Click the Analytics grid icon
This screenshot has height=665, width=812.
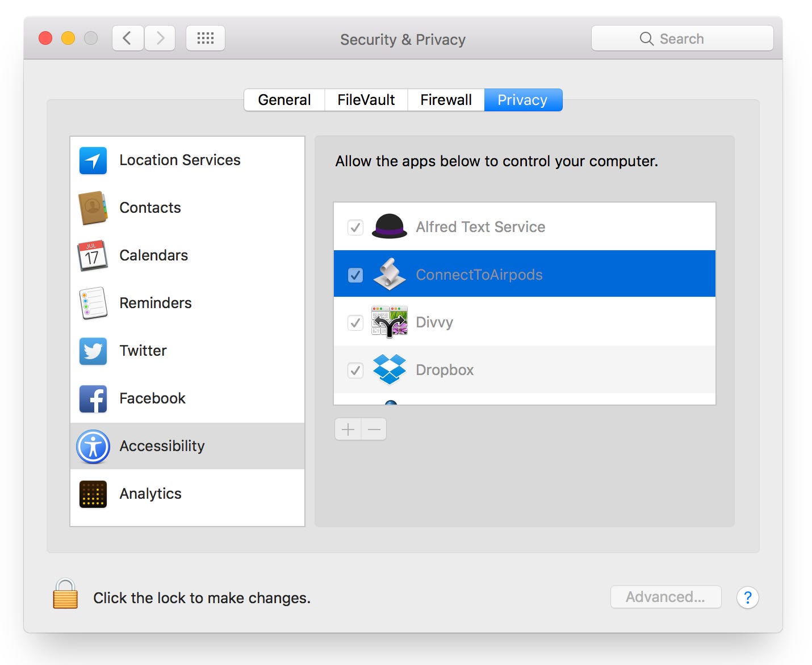pos(93,494)
